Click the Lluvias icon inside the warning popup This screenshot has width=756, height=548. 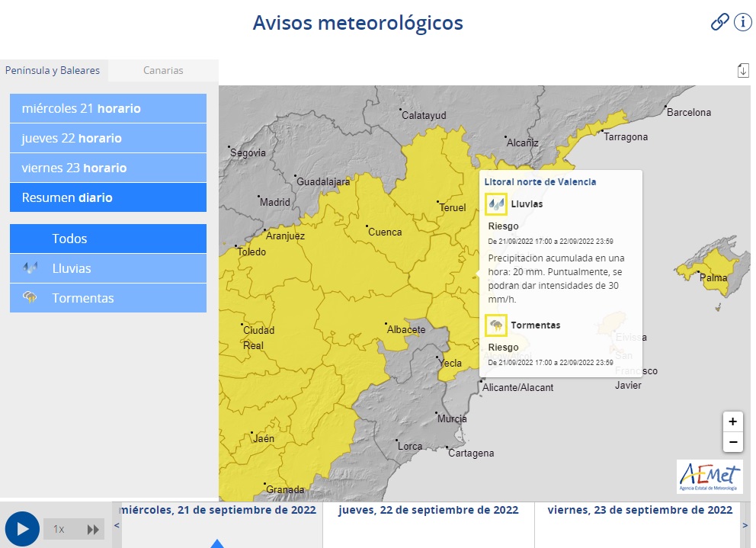496,203
